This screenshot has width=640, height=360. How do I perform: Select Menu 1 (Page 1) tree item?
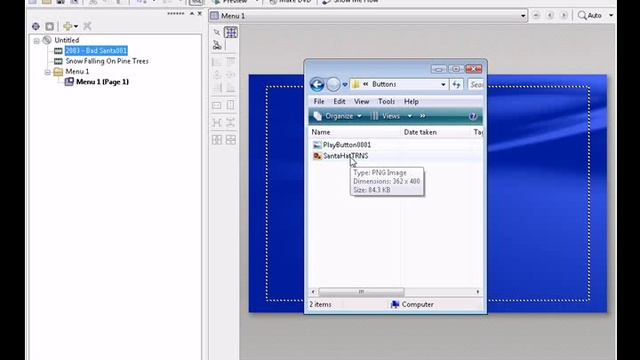(102, 82)
